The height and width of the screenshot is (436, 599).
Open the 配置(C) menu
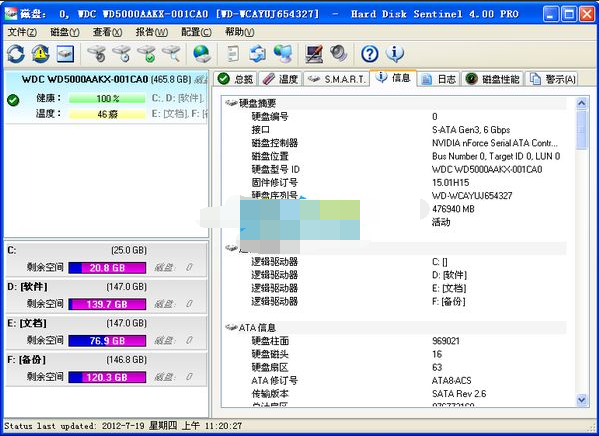click(196, 32)
